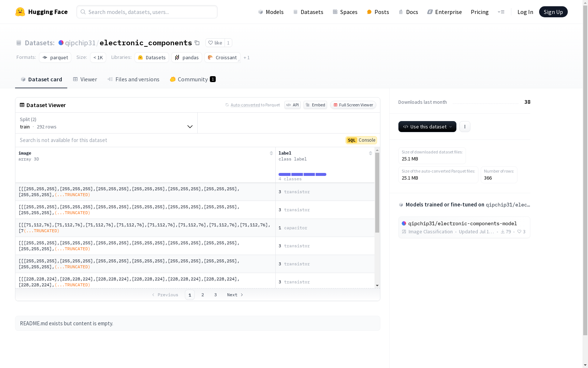The image size is (588, 368).
Task: Click the Hugging Face logo icon
Action: pyautogui.click(x=20, y=12)
